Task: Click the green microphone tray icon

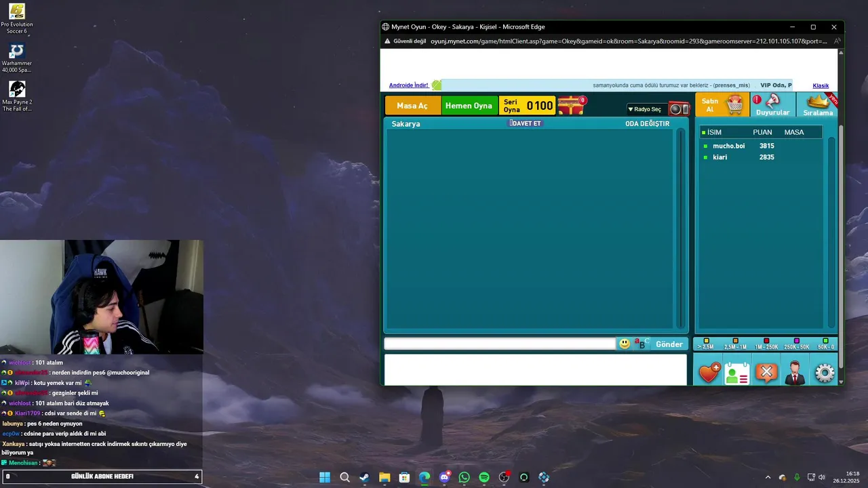Action: tap(797, 477)
